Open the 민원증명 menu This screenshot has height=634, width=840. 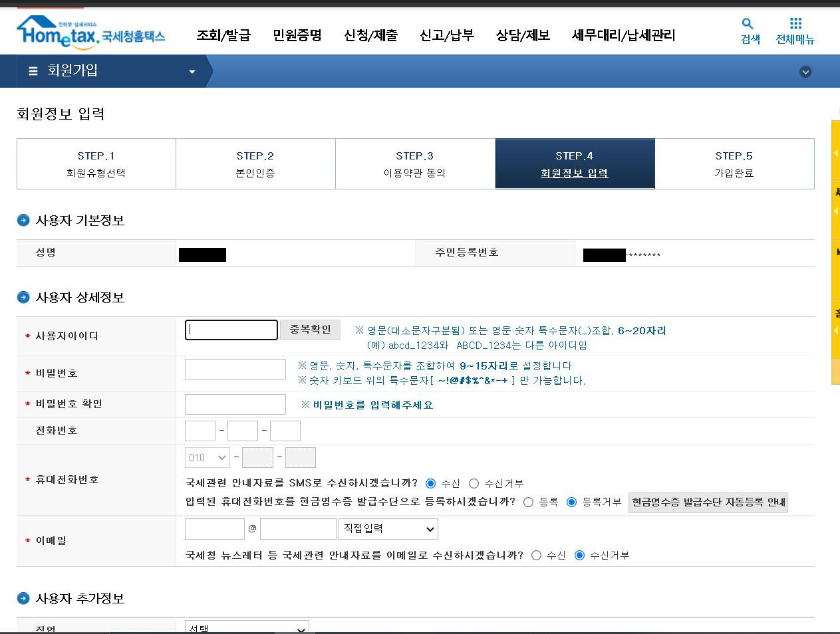pos(297,35)
